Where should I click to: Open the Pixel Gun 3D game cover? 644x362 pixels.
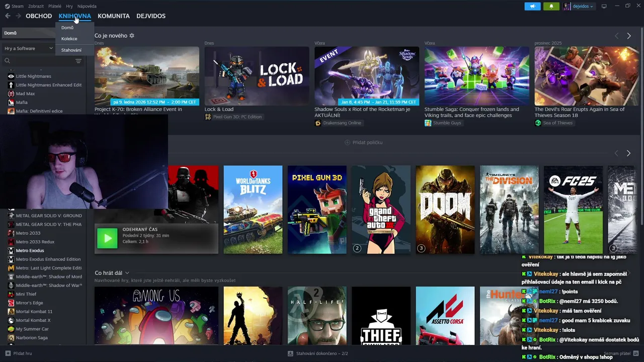[317, 210]
